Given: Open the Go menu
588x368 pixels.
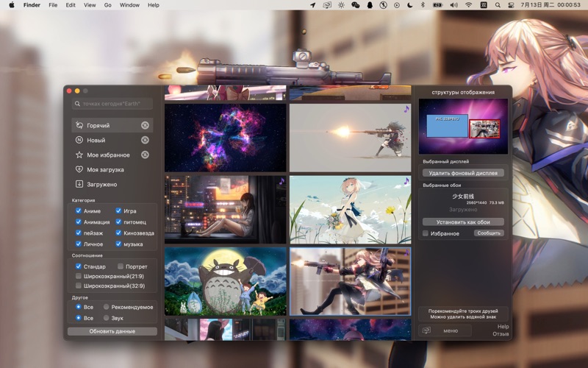Looking at the screenshot, I should (x=107, y=5).
